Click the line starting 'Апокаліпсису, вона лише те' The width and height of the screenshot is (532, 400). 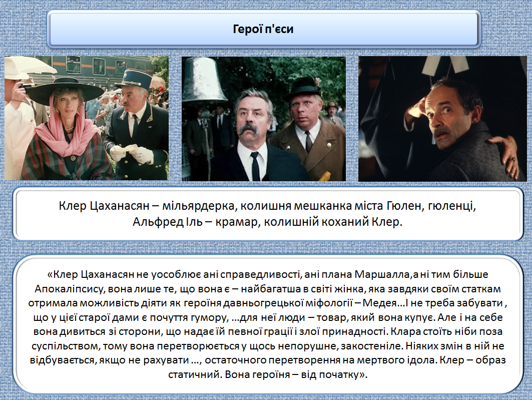tap(268, 289)
